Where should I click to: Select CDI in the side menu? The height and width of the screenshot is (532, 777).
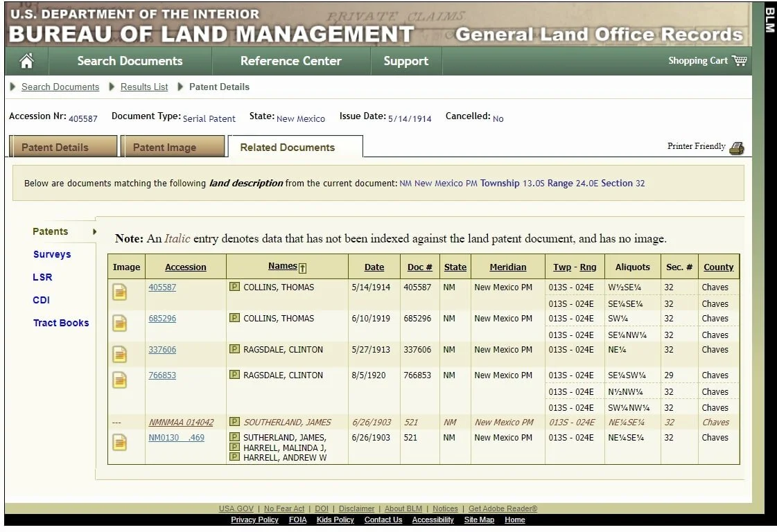41,300
